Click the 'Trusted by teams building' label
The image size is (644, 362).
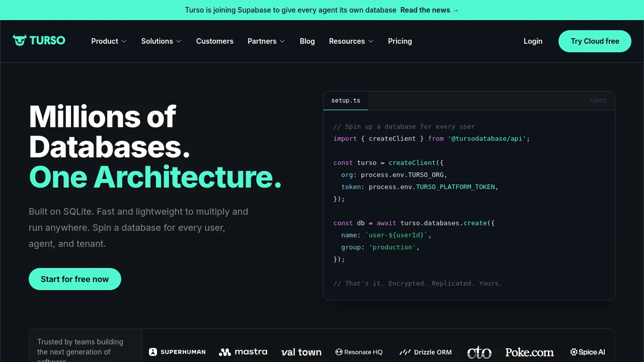80,349
